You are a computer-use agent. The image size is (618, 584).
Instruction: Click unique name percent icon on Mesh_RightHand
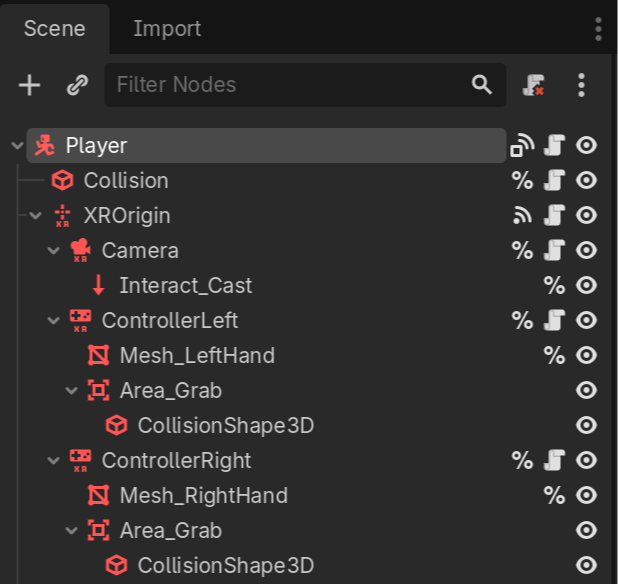pos(553,495)
